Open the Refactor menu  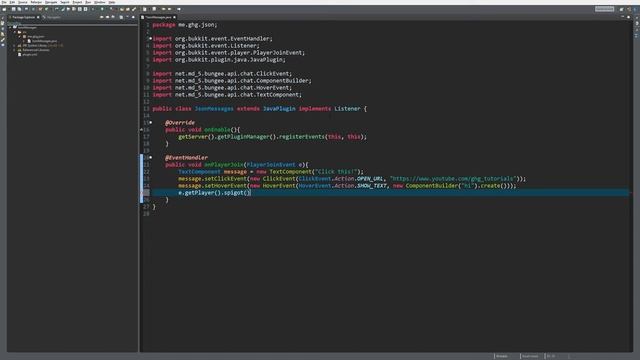[36, 2]
